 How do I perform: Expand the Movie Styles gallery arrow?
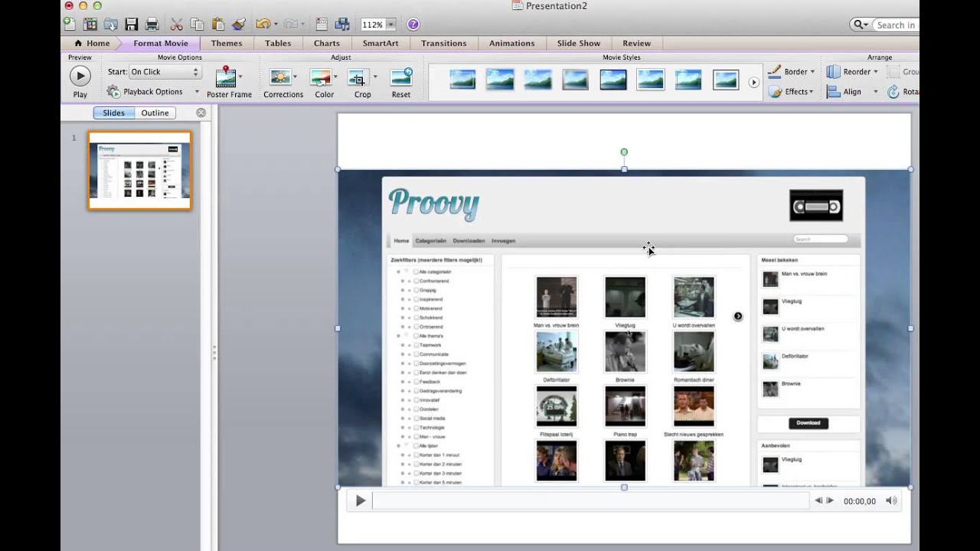[753, 83]
